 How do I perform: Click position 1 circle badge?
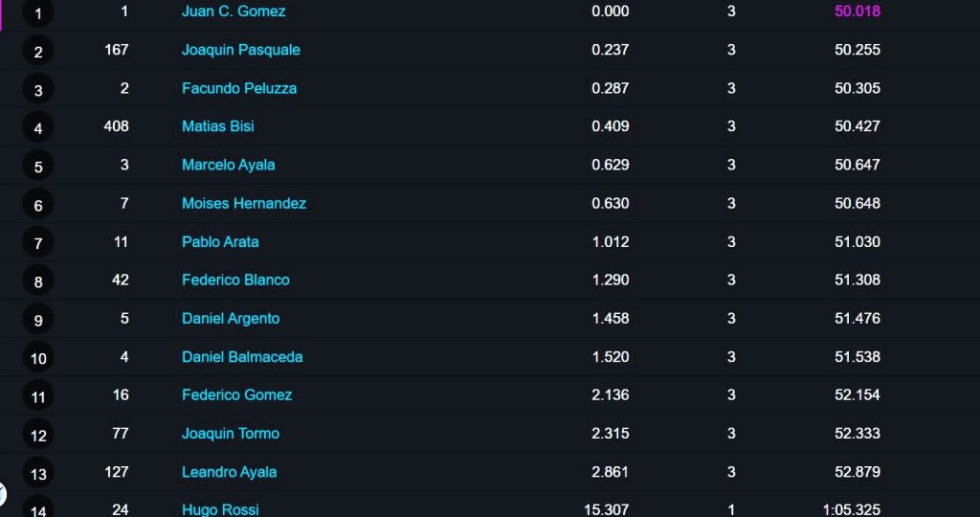pos(38,12)
